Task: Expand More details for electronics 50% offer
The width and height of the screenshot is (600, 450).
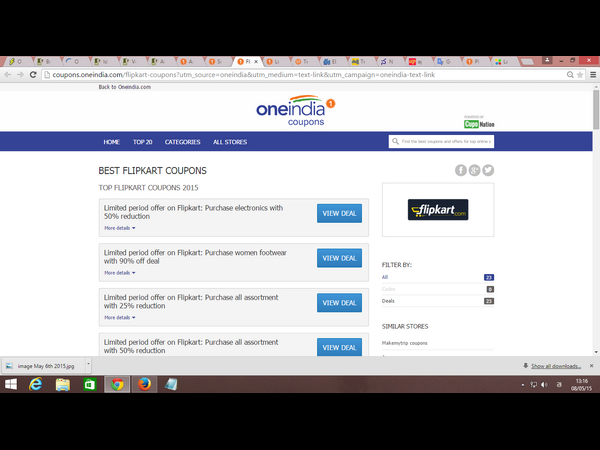Action: (119, 228)
